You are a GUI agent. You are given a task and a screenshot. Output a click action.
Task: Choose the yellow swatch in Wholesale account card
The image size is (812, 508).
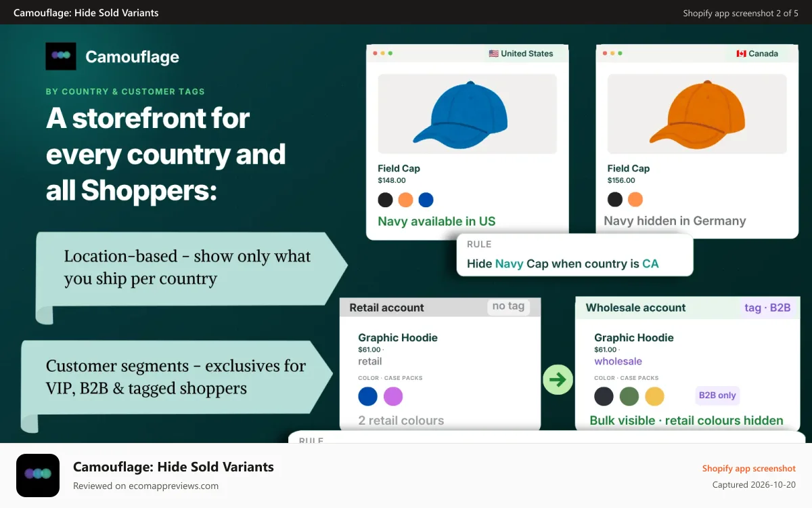click(655, 396)
